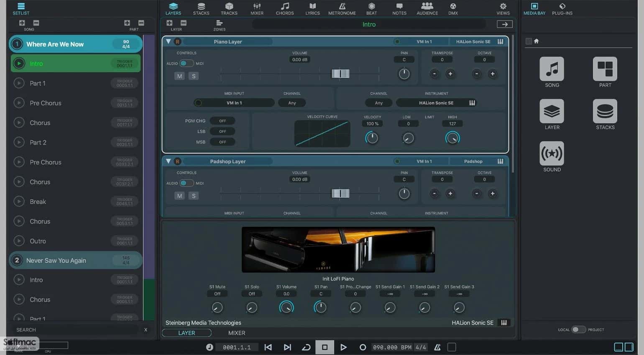
Task: Click the 090.000 BPM tempo field
Action: pos(392,347)
